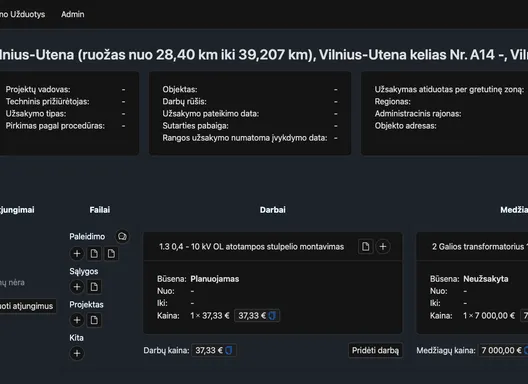Click the Medžiagų kaina label
This screenshot has width=528, height=384.
pos(446,350)
